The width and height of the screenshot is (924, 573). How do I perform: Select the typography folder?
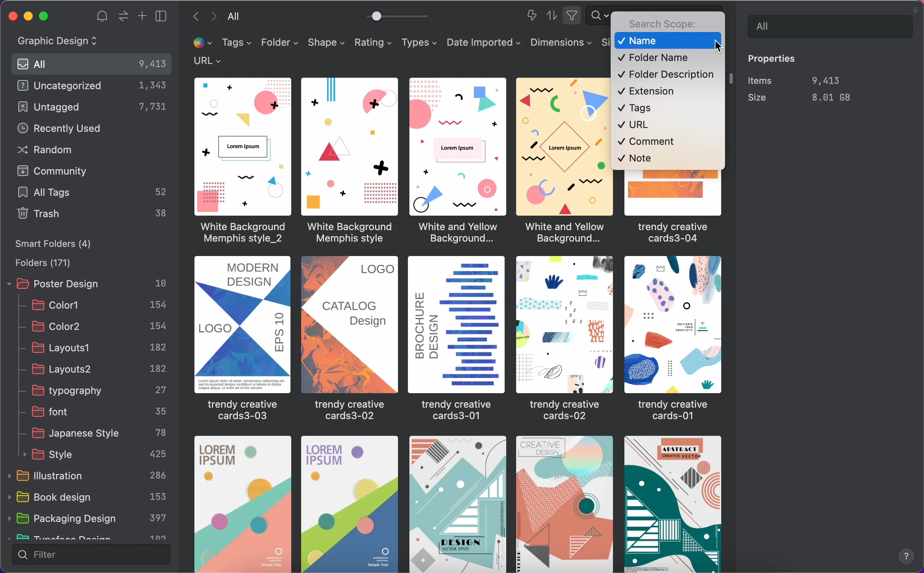[91, 391]
